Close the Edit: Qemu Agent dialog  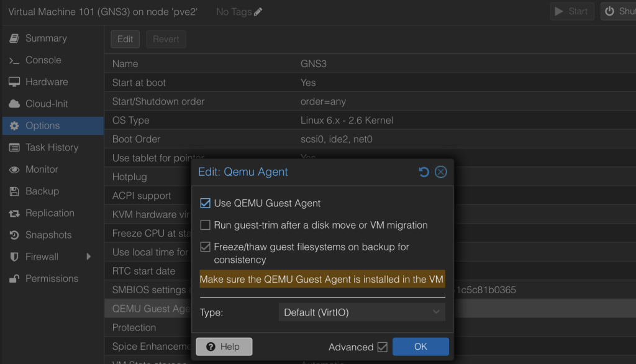tap(441, 172)
